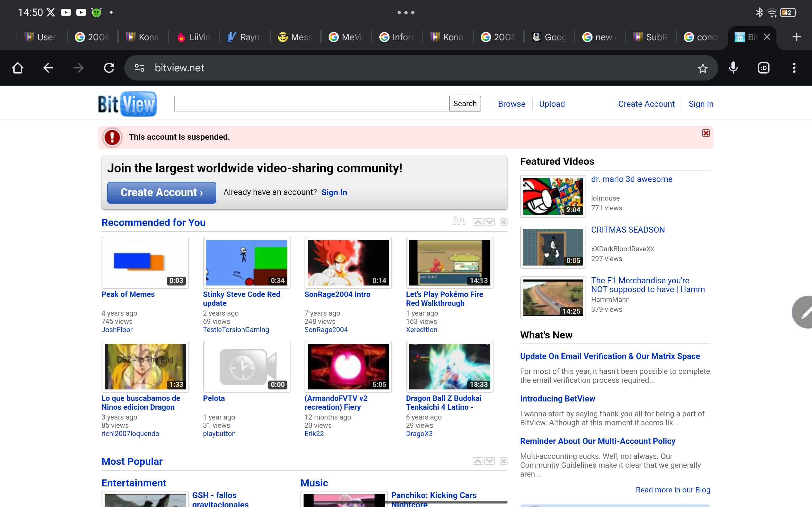Open site connection info icon in address bar
This screenshot has height=507, width=812.
click(x=139, y=68)
